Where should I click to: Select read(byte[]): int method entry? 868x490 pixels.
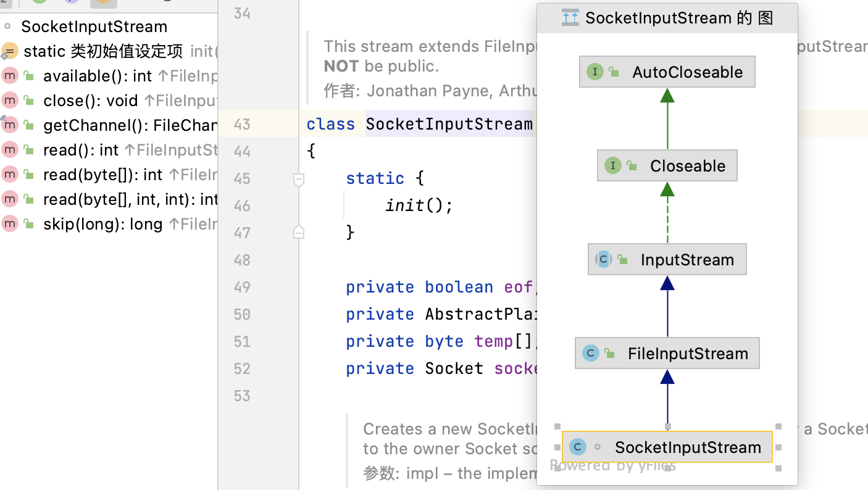[x=102, y=175]
